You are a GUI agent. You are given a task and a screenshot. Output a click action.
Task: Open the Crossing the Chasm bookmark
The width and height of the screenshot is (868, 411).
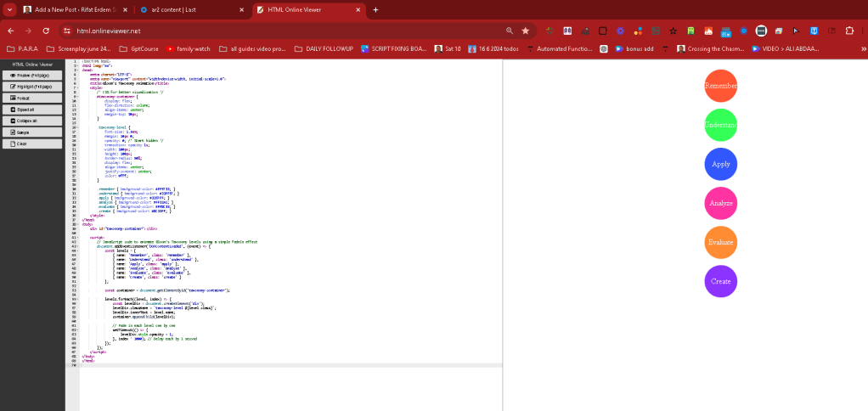(712, 48)
